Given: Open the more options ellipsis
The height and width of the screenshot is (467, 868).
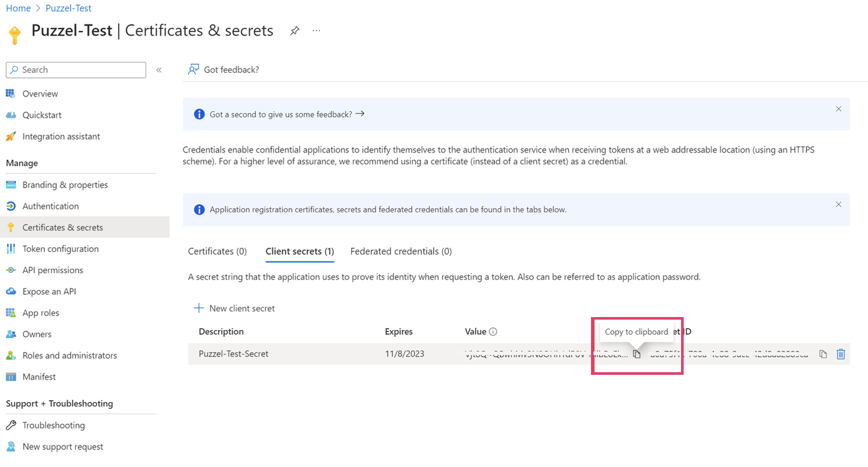Looking at the screenshot, I should pos(317,31).
